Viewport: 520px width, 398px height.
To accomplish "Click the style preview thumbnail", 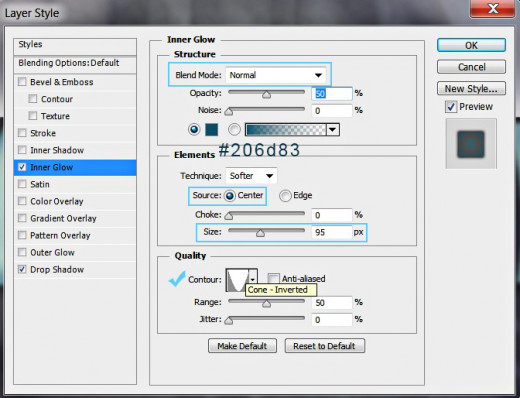I will point(471,144).
